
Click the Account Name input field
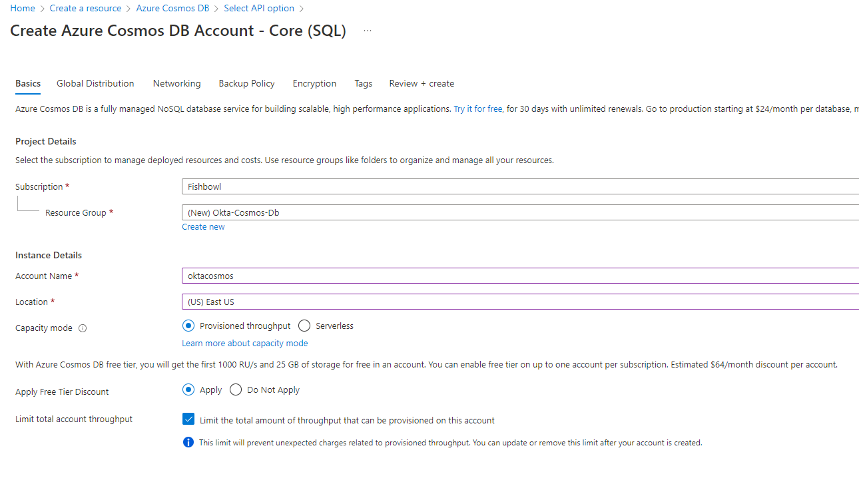tap(519, 276)
